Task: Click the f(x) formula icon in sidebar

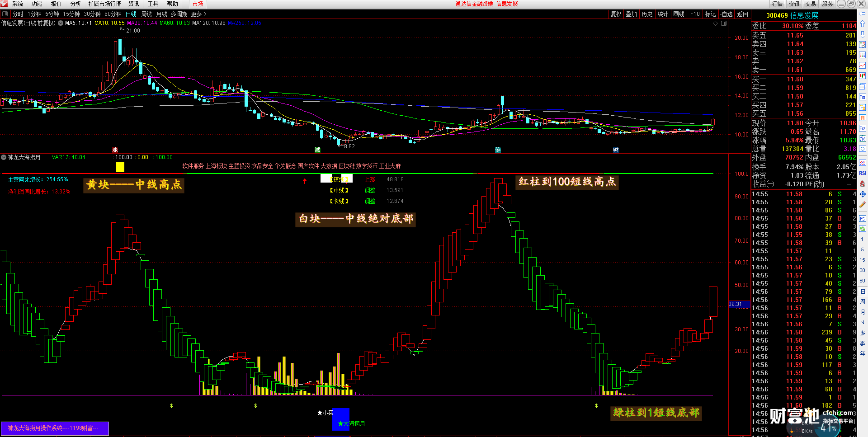Action: (x=863, y=139)
